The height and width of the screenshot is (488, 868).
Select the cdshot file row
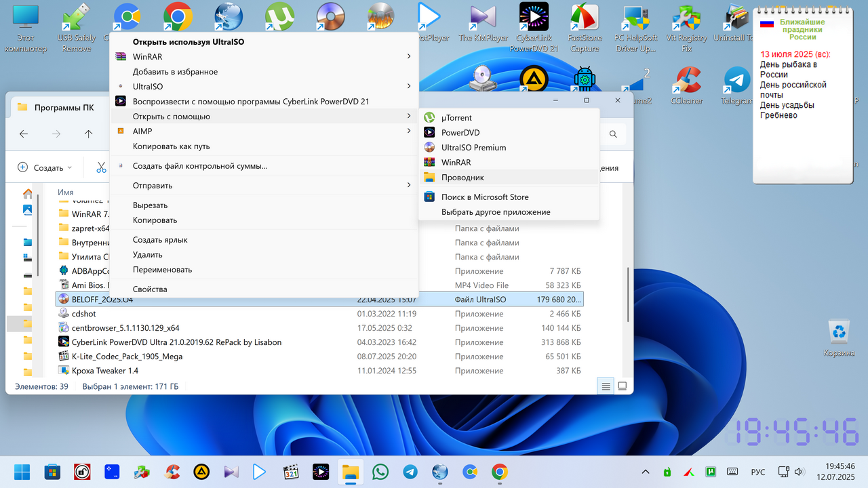pos(319,314)
